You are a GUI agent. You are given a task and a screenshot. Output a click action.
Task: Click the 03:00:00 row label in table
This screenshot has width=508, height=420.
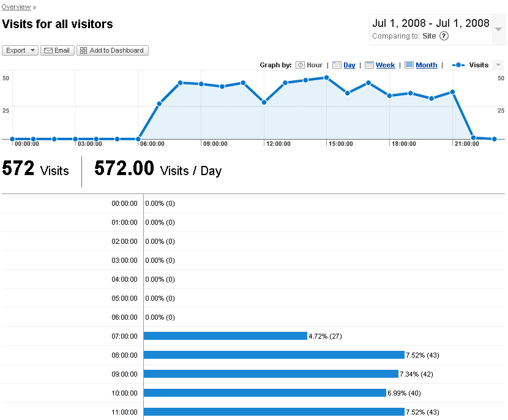point(124,260)
